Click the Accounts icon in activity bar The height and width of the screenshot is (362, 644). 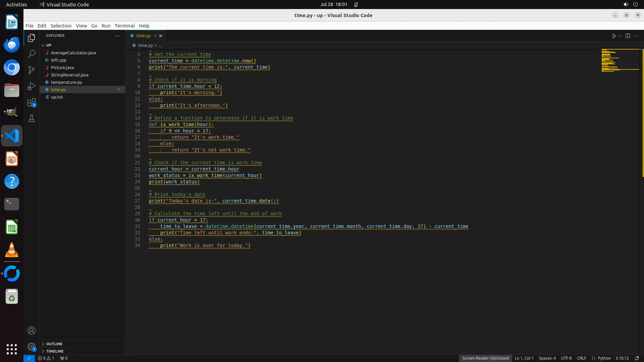pyautogui.click(x=32, y=330)
